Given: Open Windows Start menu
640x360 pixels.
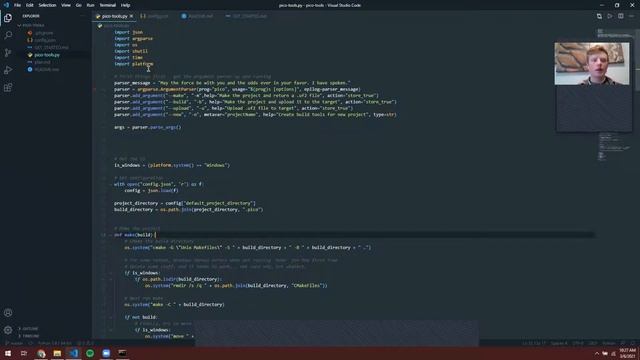Looking at the screenshot, I should [8, 353].
